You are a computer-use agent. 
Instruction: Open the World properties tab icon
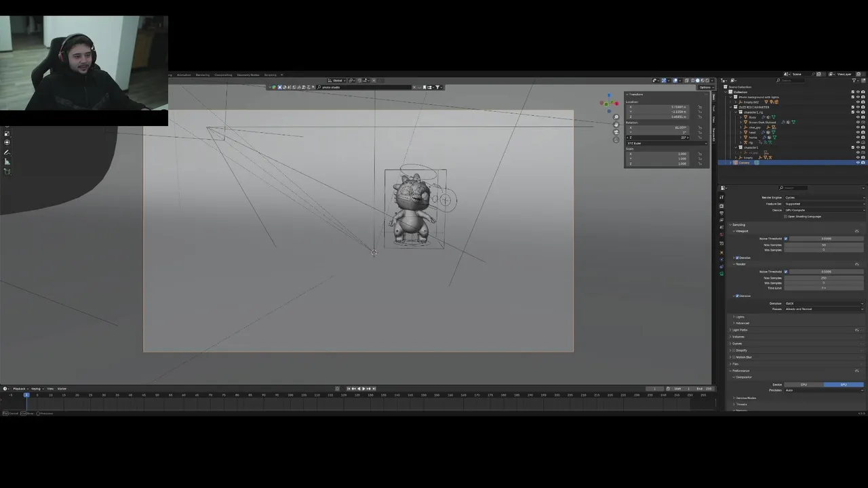click(x=722, y=235)
